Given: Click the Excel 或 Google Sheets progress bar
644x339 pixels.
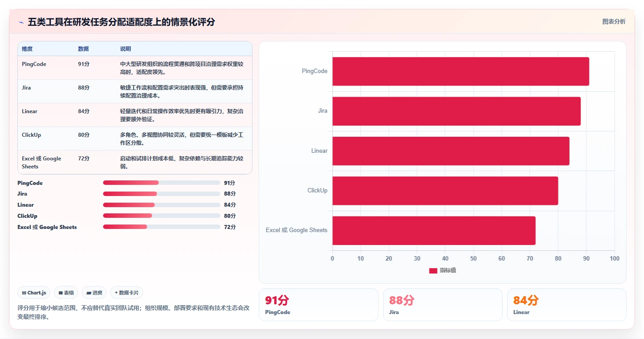Looking at the screenshot, I should coord(161,227).
